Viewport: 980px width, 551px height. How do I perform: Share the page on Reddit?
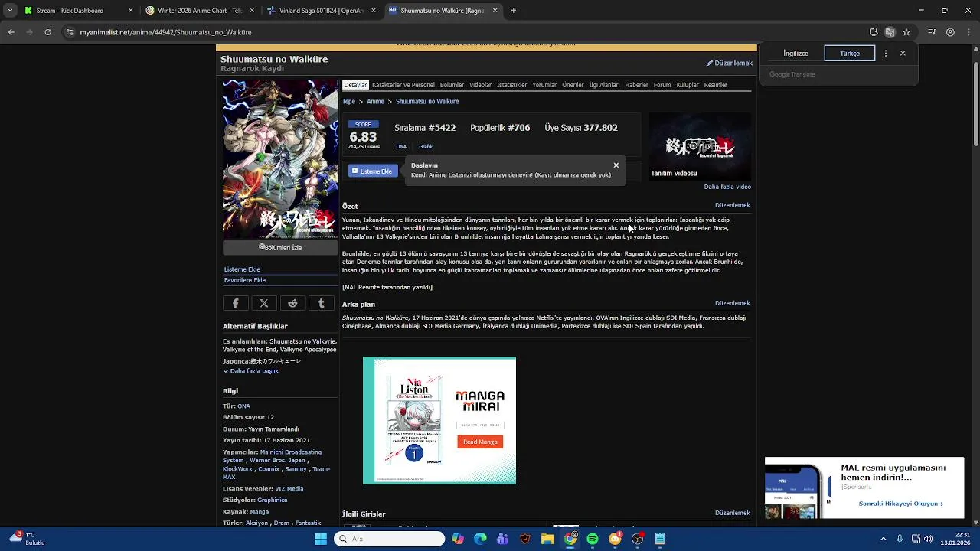pyautogui.click(x=292, y=304)
